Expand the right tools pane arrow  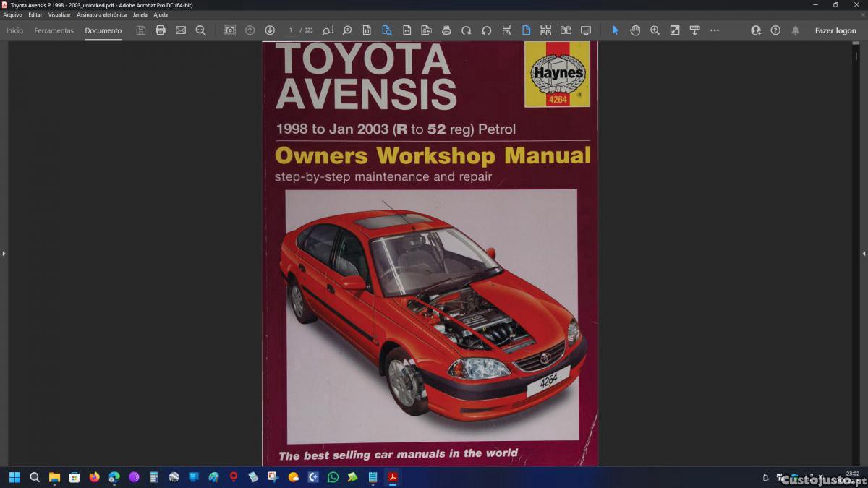click(864, 254)
